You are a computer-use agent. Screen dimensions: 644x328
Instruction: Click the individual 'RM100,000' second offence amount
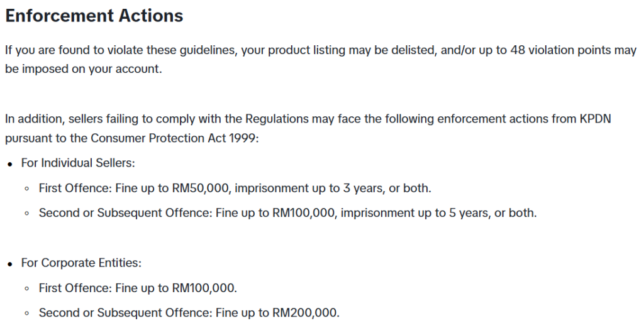point(304,212)
